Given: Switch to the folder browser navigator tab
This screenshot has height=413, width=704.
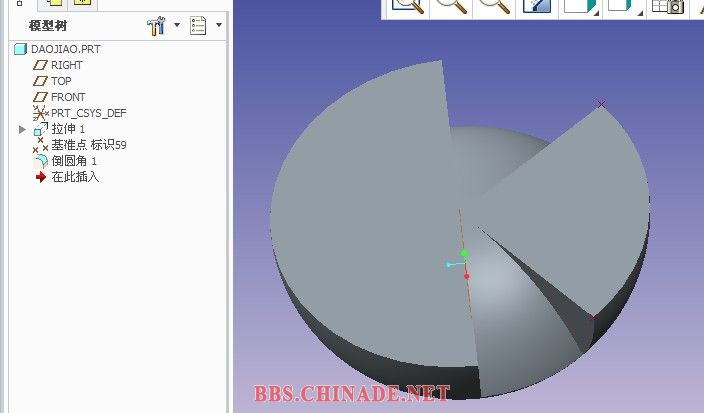Looking at the screenshot, I should [x=53, y=4].
